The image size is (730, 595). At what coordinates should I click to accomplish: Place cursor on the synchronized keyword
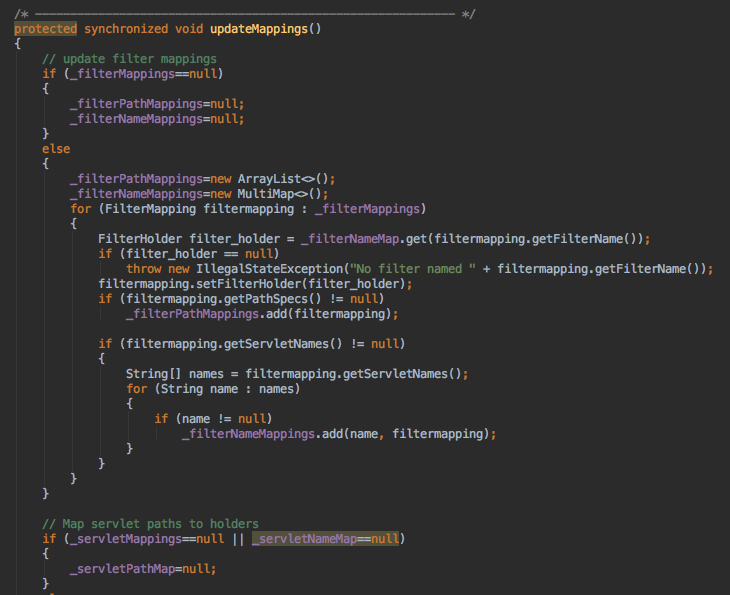point(125,28)
